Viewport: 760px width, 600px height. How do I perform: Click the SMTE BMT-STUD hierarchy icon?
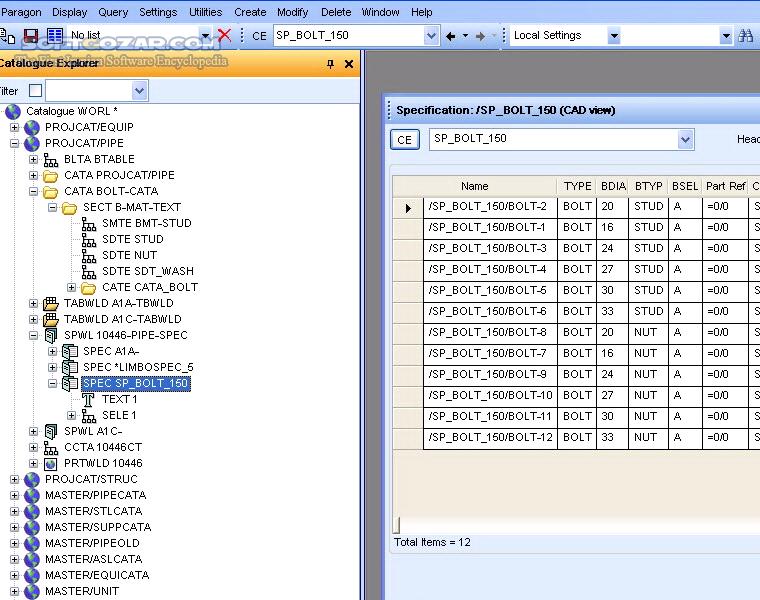click(88, 223)
